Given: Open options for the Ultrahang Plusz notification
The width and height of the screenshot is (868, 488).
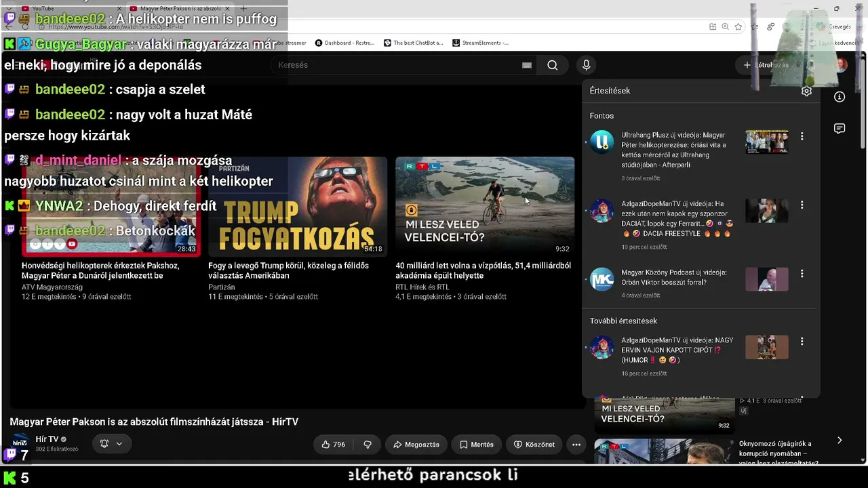Looking at the screenshot, I should pyautogui.click(x=802, y=136).
